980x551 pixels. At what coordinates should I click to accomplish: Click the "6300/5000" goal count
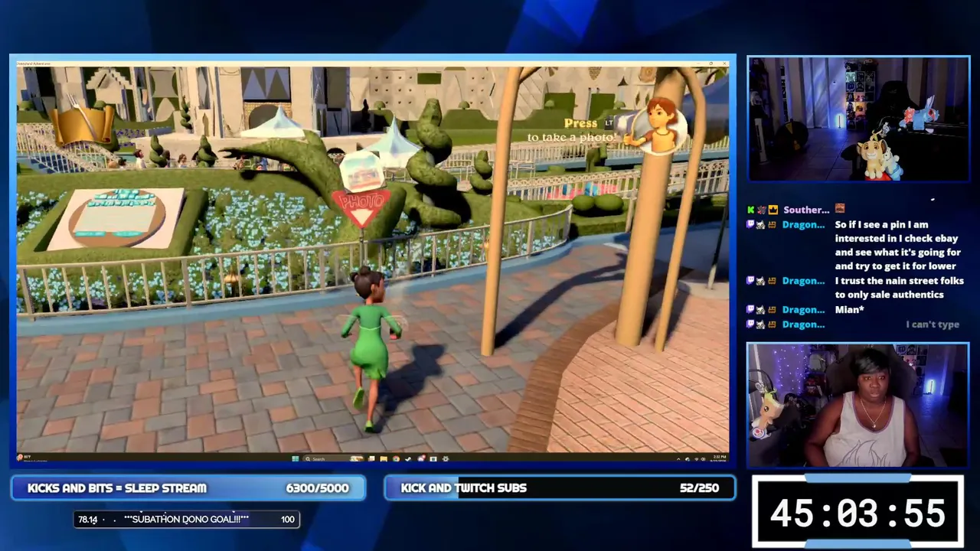click(317, 488)
